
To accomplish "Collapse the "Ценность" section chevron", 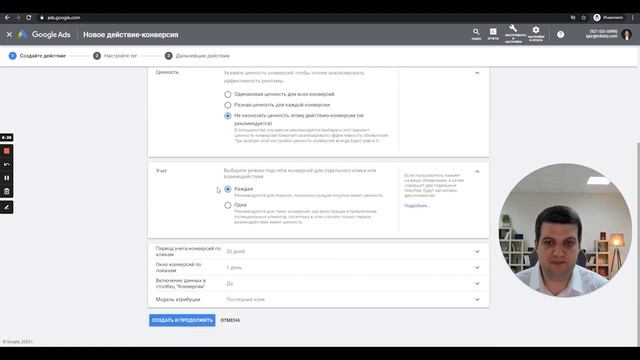I will (x=477, y=73).
